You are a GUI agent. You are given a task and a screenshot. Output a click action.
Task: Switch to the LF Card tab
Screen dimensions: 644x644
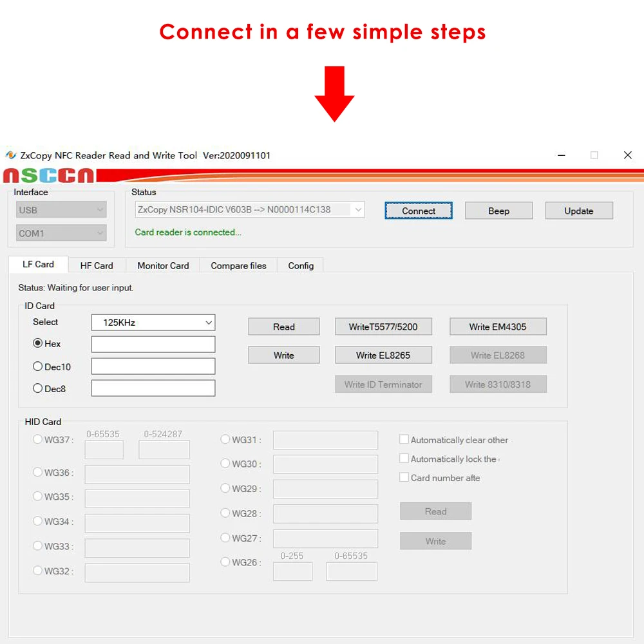click(38, 265)
